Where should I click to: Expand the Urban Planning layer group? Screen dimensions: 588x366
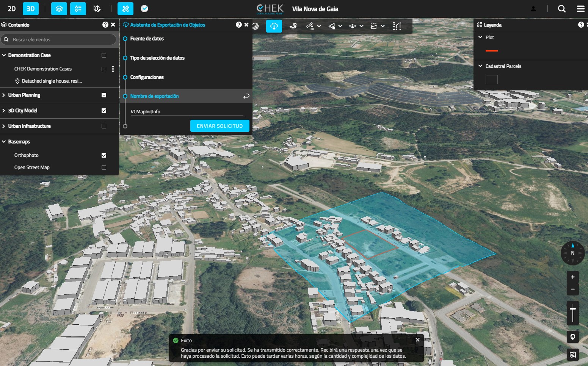(x=4, y=95)
